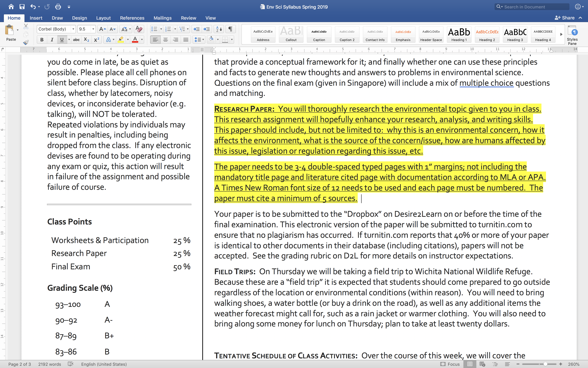
Task: Click the Page 2 of 3 indicator
Action: click(x=20, y=364)
